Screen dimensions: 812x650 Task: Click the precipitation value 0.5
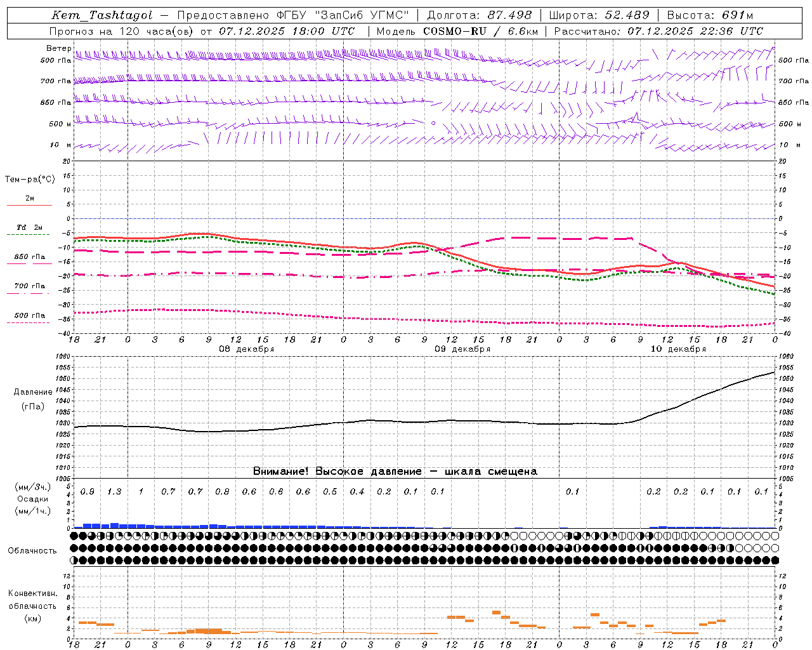[x=330, y=492]
